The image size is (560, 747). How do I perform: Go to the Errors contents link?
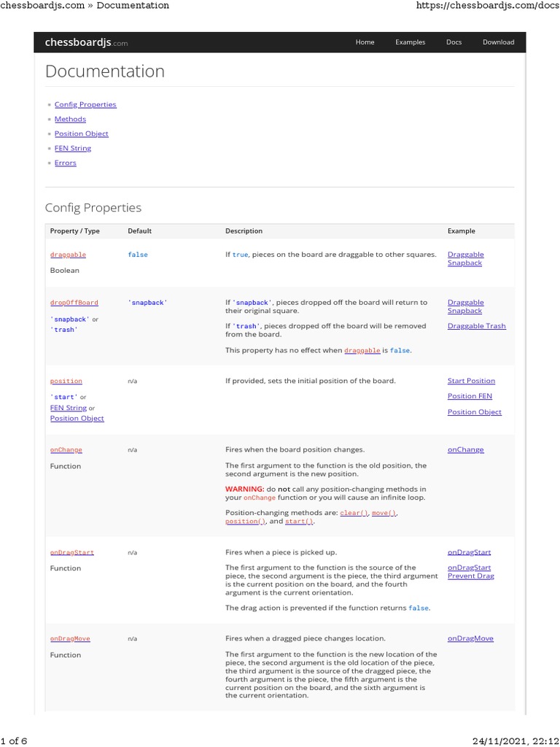point(65,163)
